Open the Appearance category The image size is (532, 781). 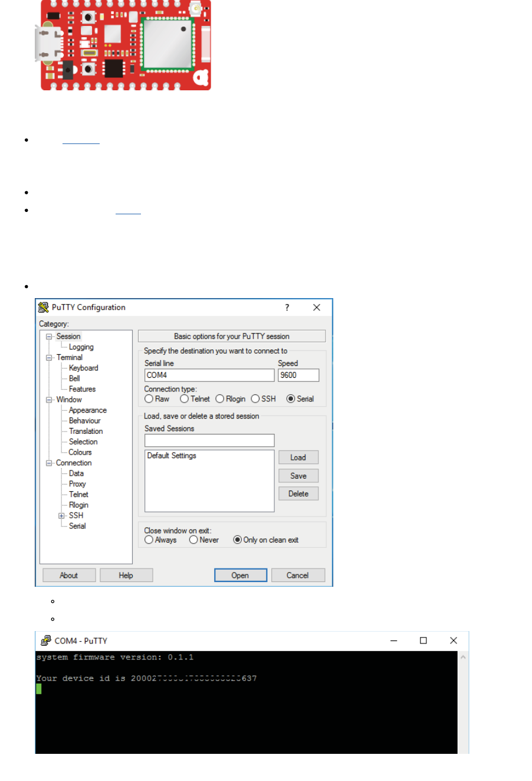(x=88, y=410)
